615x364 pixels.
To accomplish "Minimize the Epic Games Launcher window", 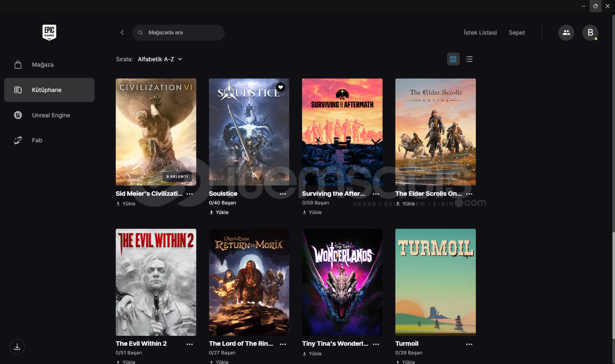I will click(583, 6).
